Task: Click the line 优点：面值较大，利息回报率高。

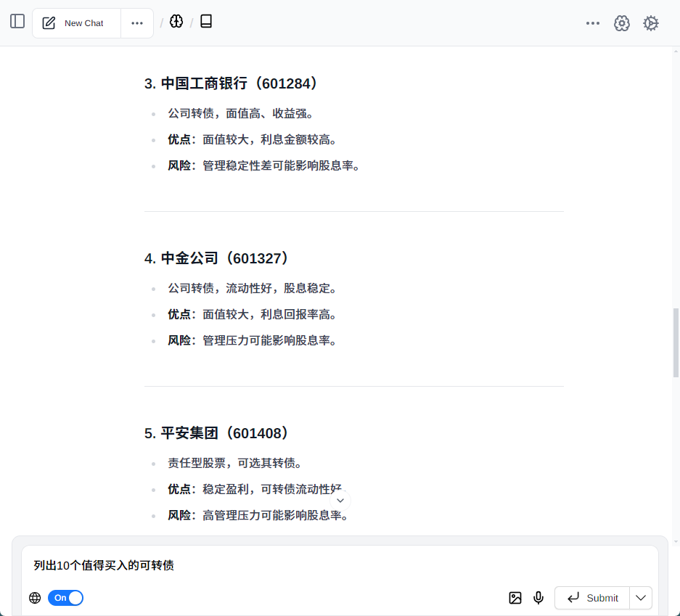Action: 252,314
